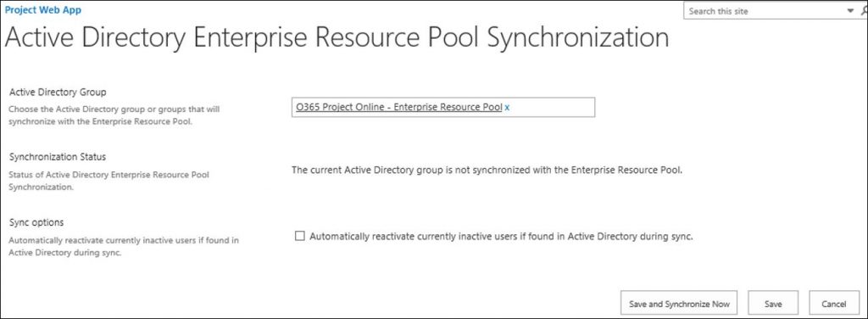Click the Save button
Image resolution: width=868 pixels, height=319 pixels.
pyautogui.click(x=773, y=304)
